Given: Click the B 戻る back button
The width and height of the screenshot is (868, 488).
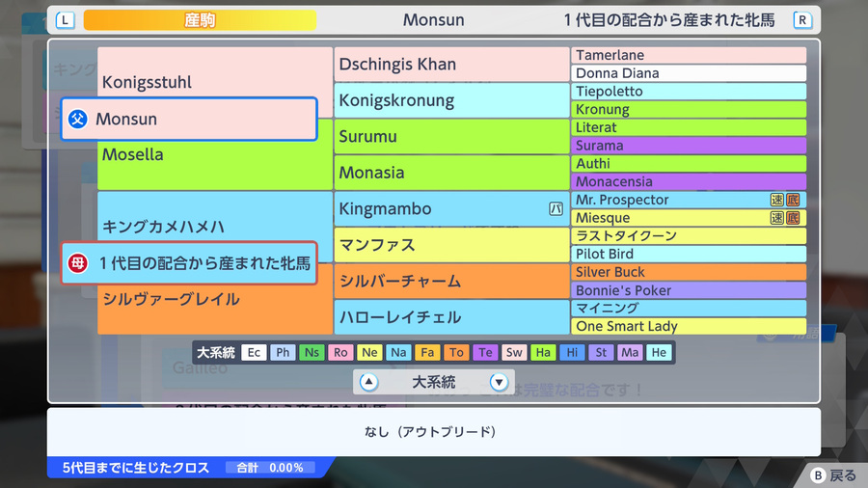Looking at the screenshot, I should [833, 475].
